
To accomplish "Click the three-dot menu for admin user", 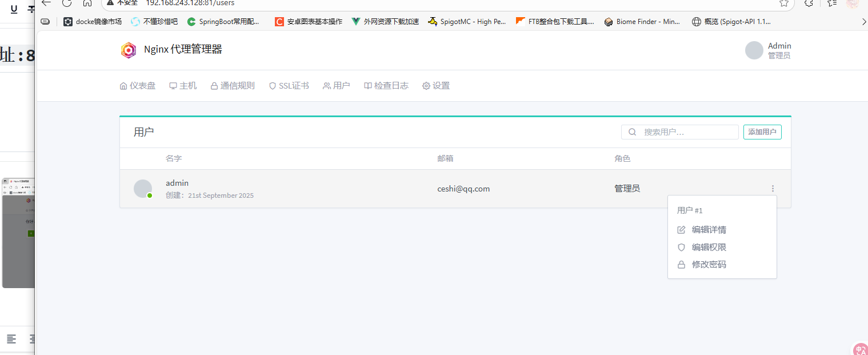I will pos(773,189).
